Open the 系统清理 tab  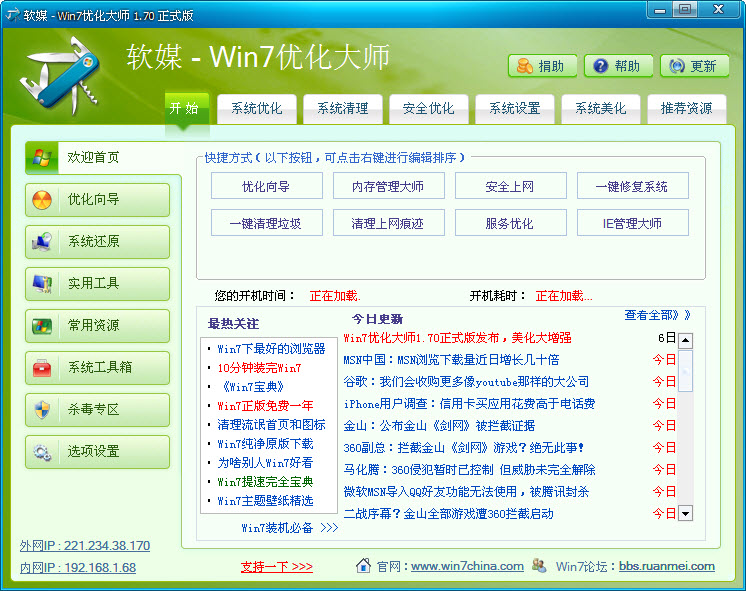[x=343, y=109]
